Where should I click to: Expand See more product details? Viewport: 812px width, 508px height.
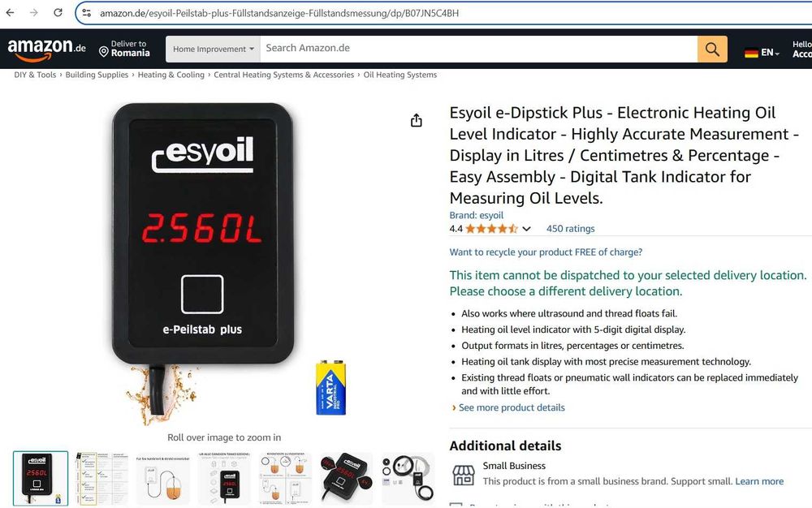511,407
